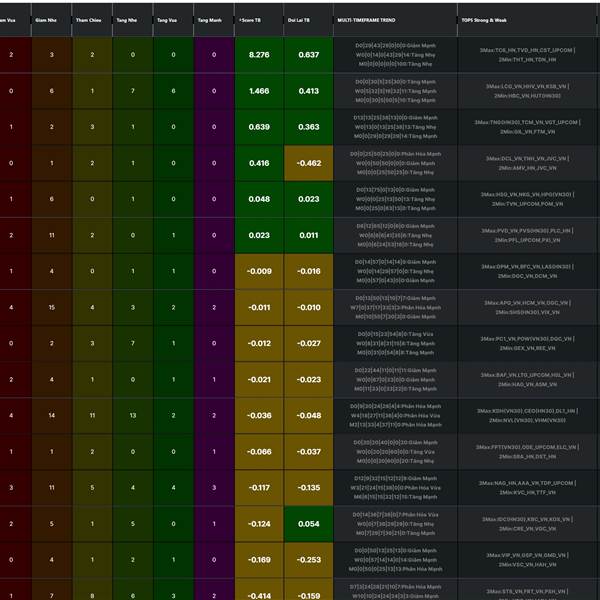
Task: Select the -0.027 Doi Lai cell
Action: click(x=308, y=343)
